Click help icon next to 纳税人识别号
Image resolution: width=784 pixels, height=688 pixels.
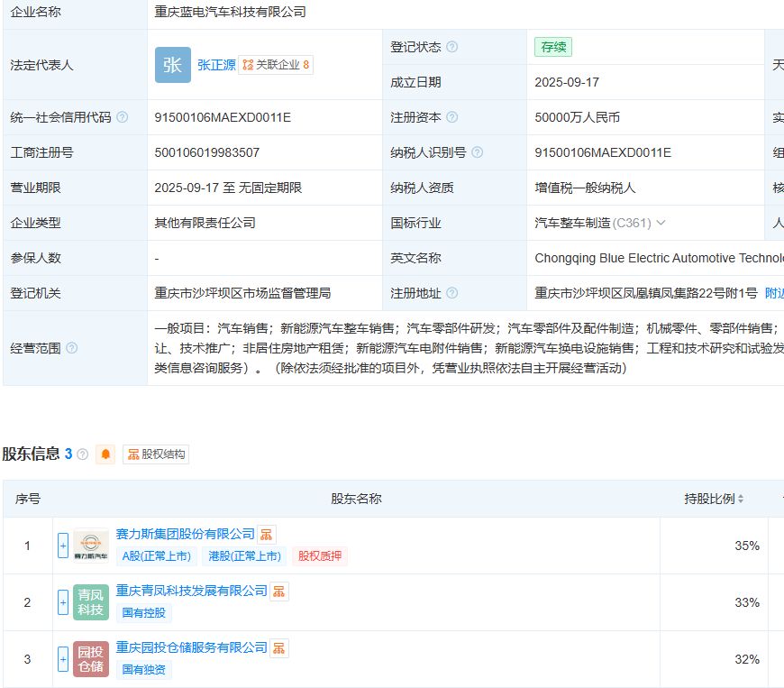[x=477, y=152]
